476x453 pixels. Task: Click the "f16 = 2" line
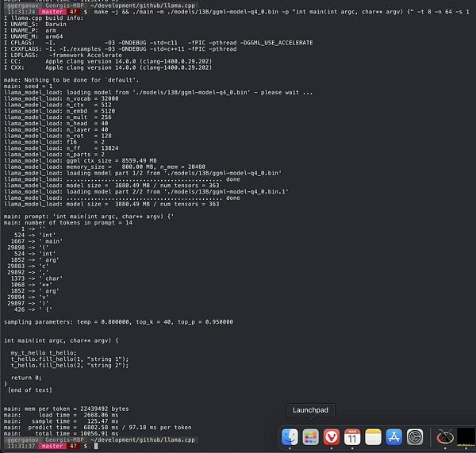(x=54, y=142)
